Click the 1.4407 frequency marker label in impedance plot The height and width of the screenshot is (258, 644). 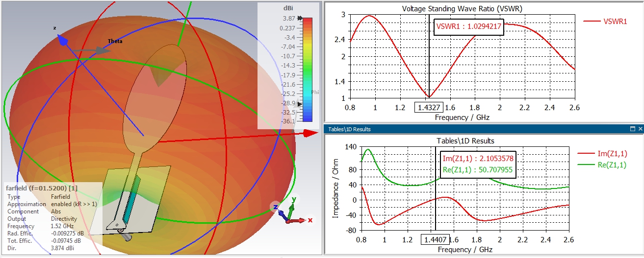point(436,240)
